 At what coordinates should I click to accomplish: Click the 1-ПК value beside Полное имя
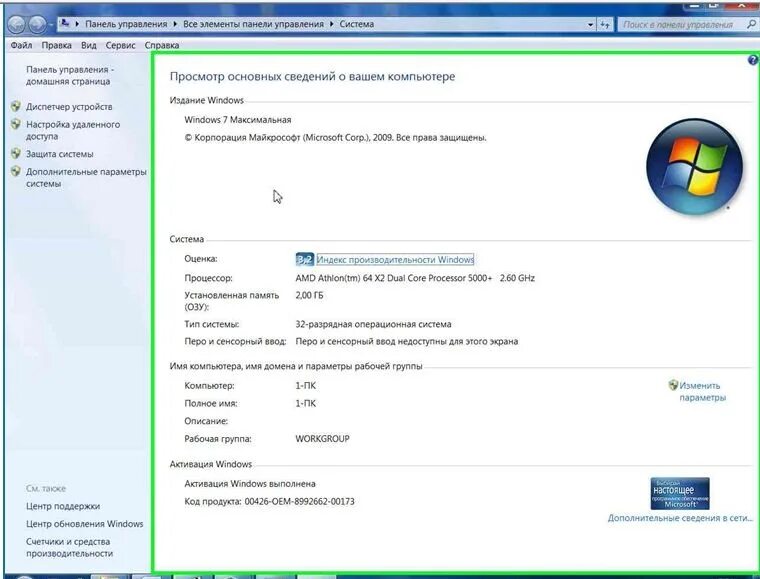coord(305,403)
